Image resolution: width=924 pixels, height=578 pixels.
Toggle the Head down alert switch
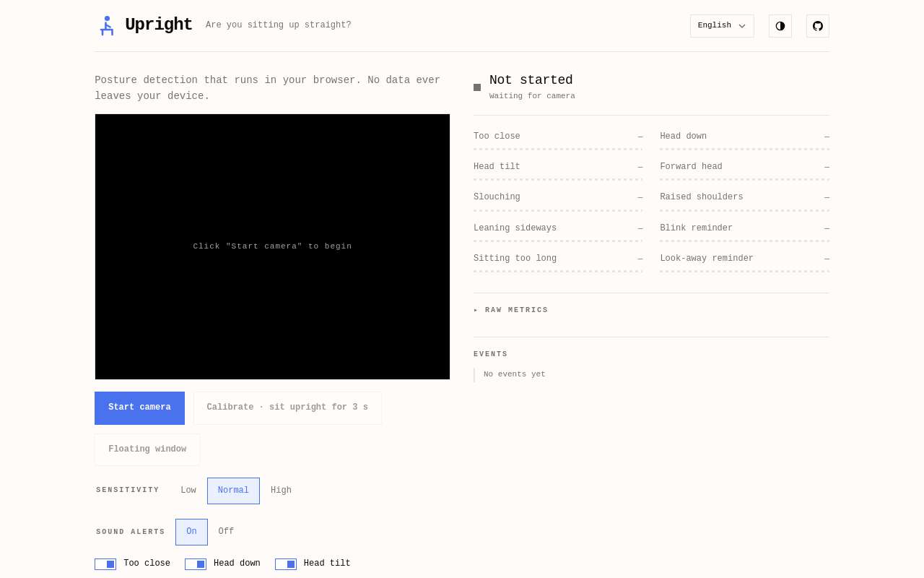click(x=196, y=564)
